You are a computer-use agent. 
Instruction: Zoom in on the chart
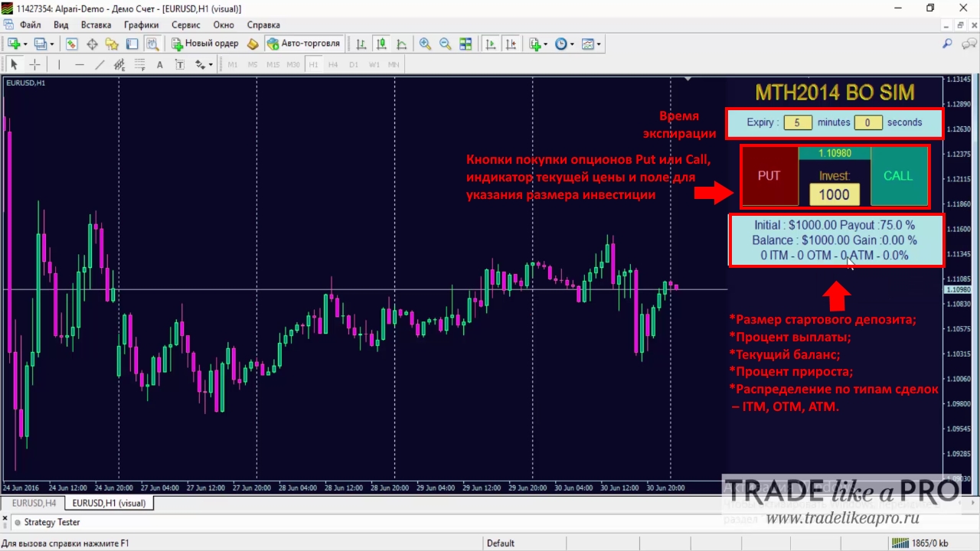426,44
